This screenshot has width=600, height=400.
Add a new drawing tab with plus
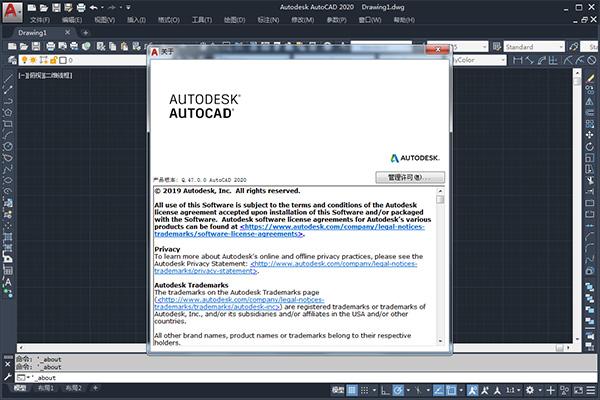click(85, 33)
